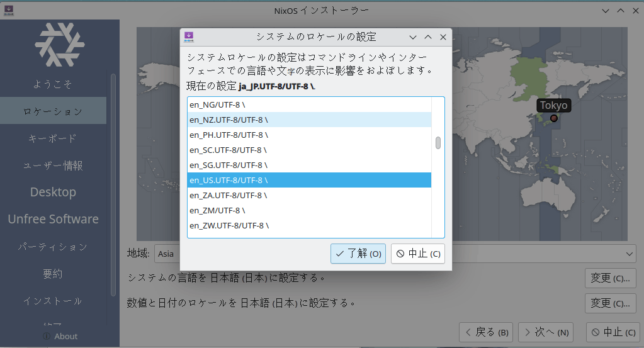Confirm with the 了解 (O) button
644x348 pixels.
coord(358,254)
